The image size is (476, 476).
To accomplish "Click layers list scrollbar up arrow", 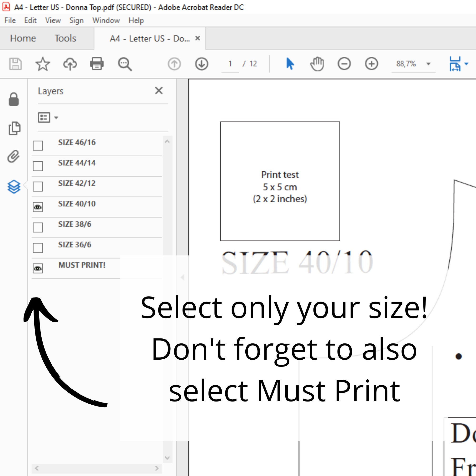I will click(167, 141).
